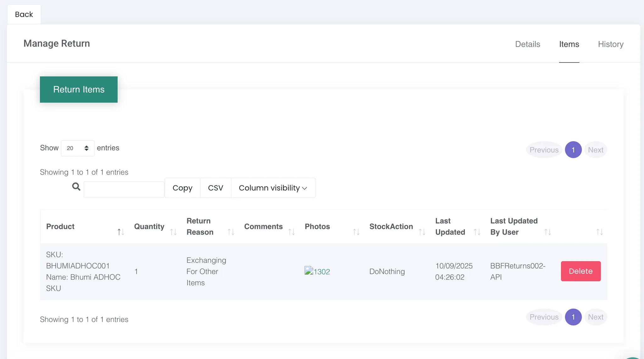Expand the Column visibility dropdown
This screenshot has height=359, width=644.
click(x=273, y=188)
